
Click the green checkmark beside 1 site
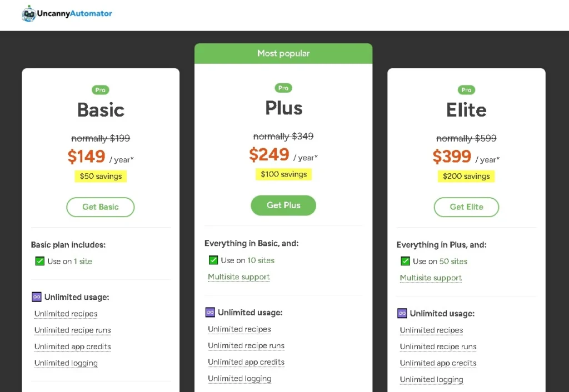tap(40, 261)
